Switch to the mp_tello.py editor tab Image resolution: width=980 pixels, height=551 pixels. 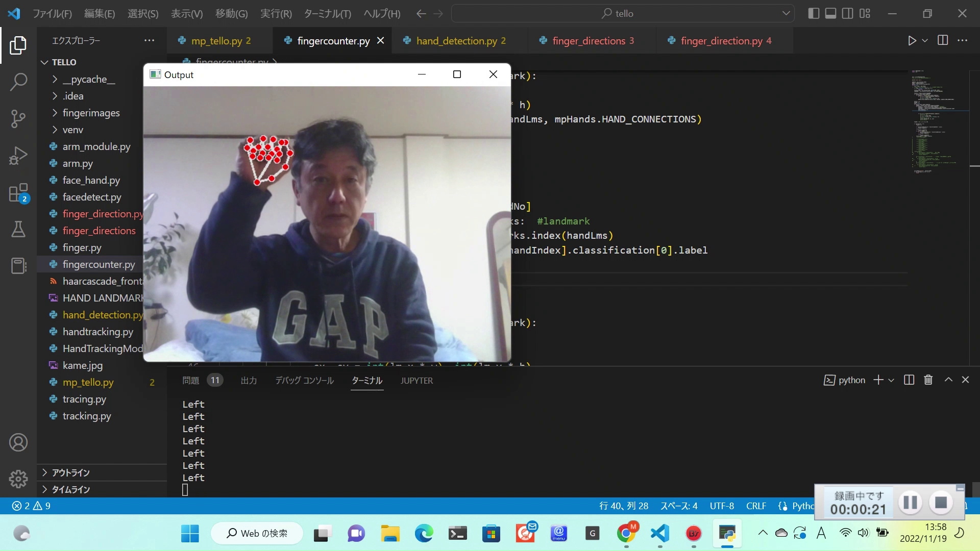tap(220, 41)
